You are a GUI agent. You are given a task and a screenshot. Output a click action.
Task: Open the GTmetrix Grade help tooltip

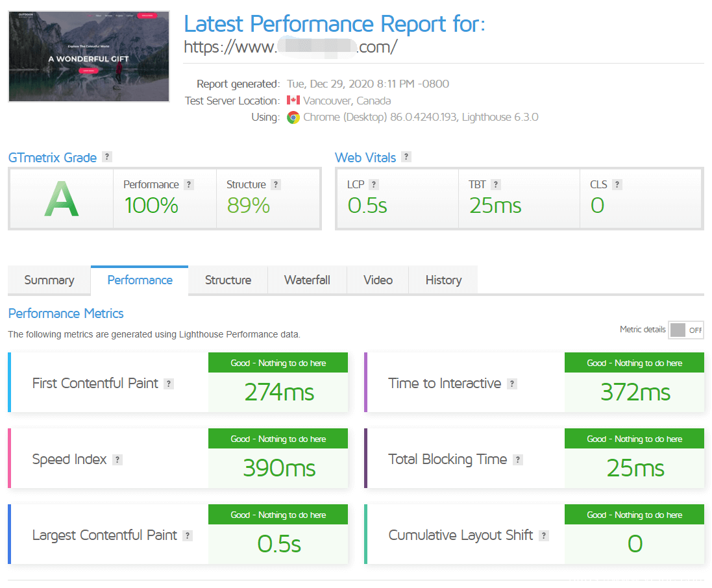pos(107,156)
